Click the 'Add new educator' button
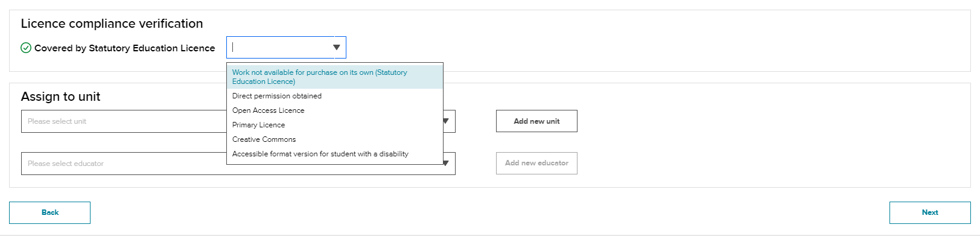Image resolution: width=980 pixels, height=236 pixels. (x=536, y=163)
